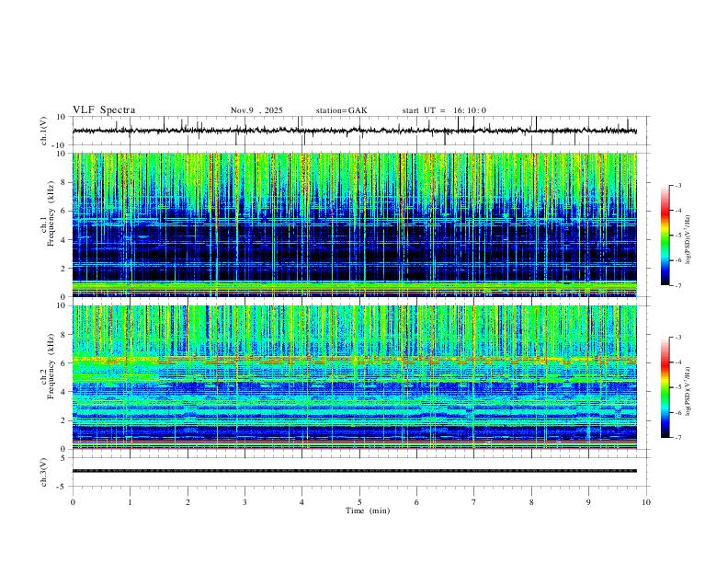This screenshot has height=563, width=728.
Task: Click the -3 label on ch.2 color bar
Action: point(677,338)
